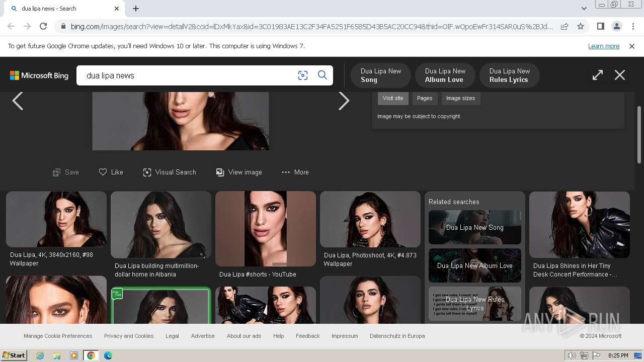Open Datenschutz in Europa footer link
Viewport: 644px width, 362px height.
pos(397,336)
